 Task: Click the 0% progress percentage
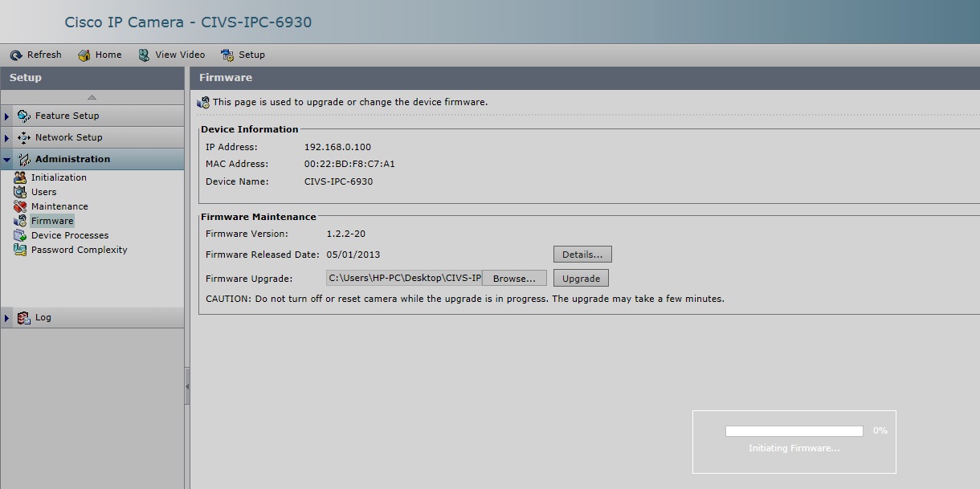880,430
